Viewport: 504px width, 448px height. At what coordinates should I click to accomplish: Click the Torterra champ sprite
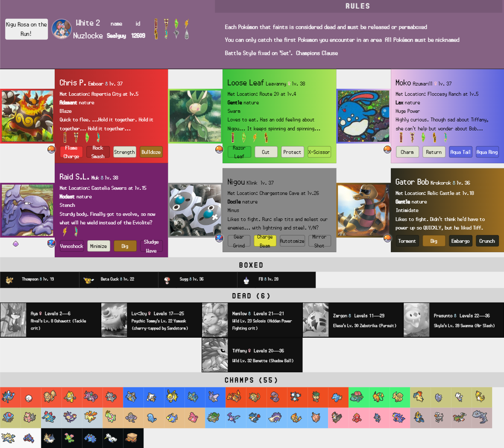(214, 417)
